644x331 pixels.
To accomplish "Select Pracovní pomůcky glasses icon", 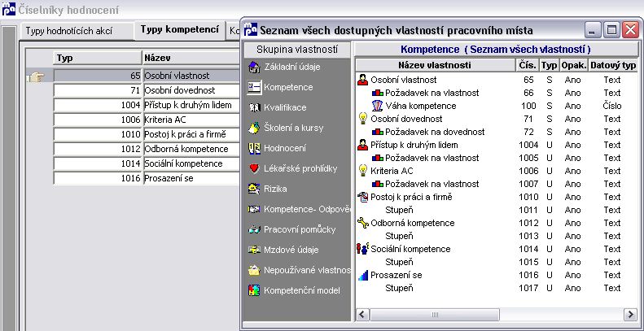I will pyautogui.click(x=254, y=229).
